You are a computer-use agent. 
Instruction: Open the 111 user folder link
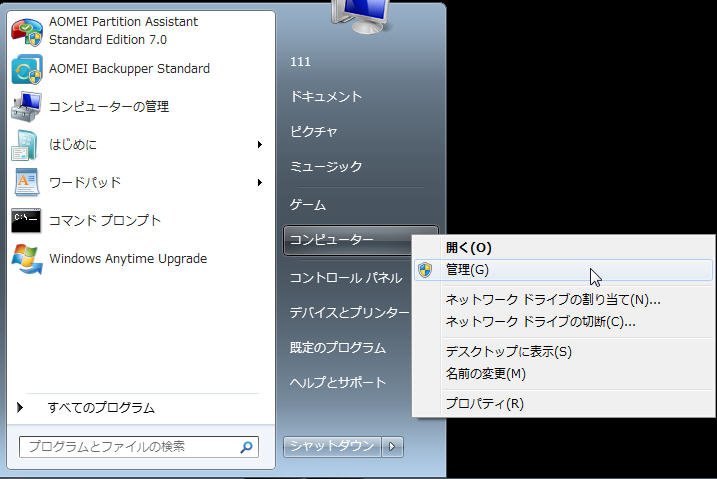[x=300, y=62]
